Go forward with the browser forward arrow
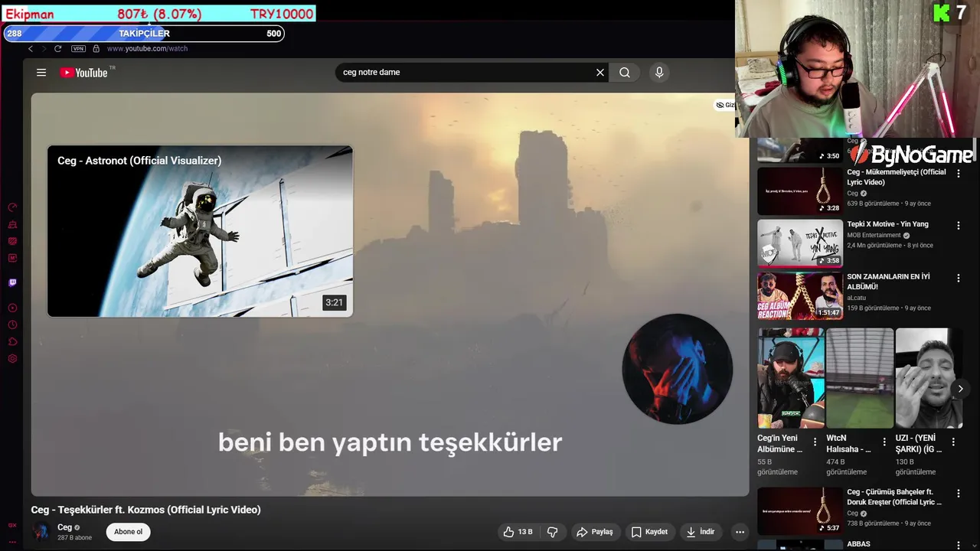Image resolution: width=980 pixels, height=551 pixels. (44, 49)
